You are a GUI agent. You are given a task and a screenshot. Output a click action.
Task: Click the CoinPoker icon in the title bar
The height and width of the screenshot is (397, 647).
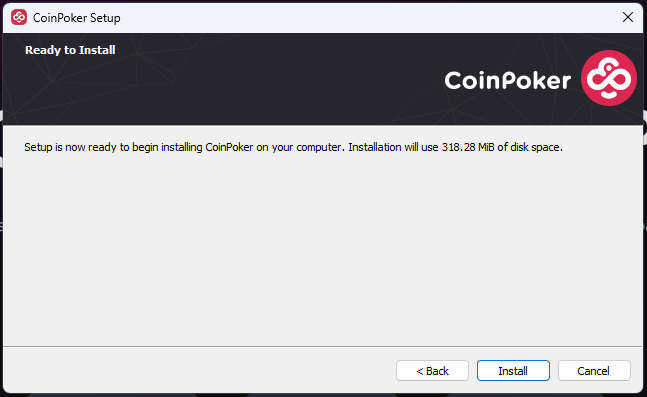click(19, 17)
